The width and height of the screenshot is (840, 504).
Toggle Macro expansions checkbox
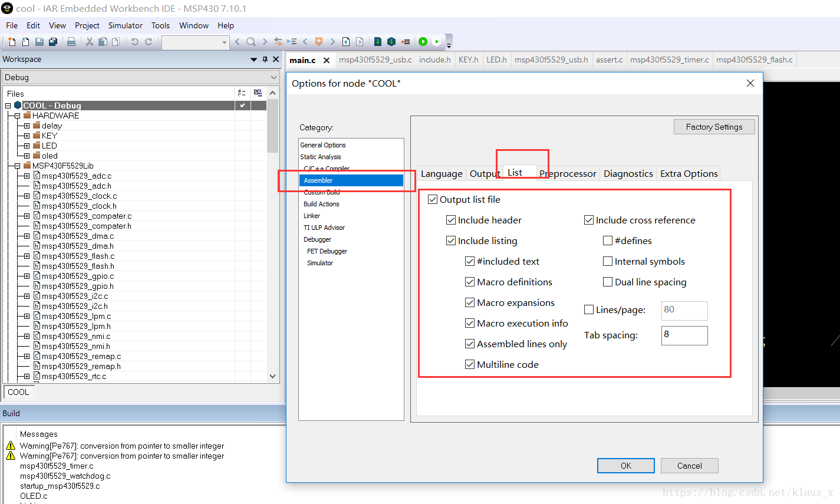click(470, 302)
